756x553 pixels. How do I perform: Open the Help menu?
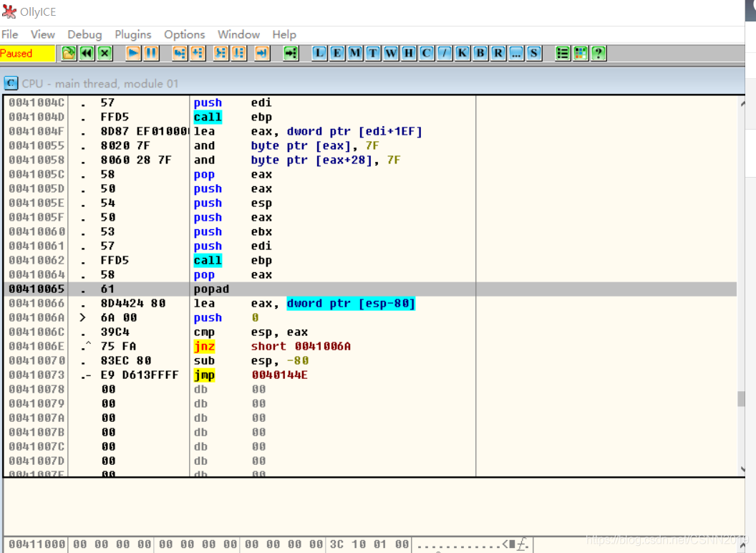coord(284,34)
